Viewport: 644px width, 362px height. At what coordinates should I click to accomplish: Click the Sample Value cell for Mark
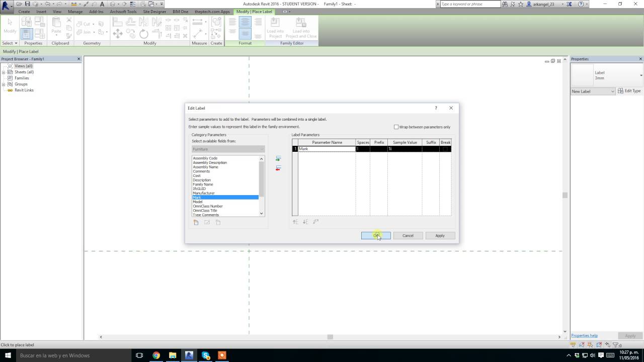click(405, 149)
